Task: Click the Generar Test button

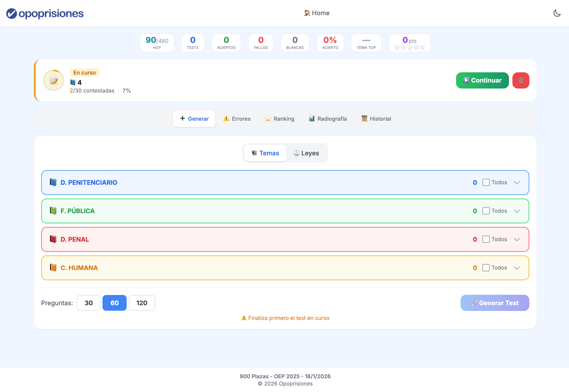Action: click(494, 303)
